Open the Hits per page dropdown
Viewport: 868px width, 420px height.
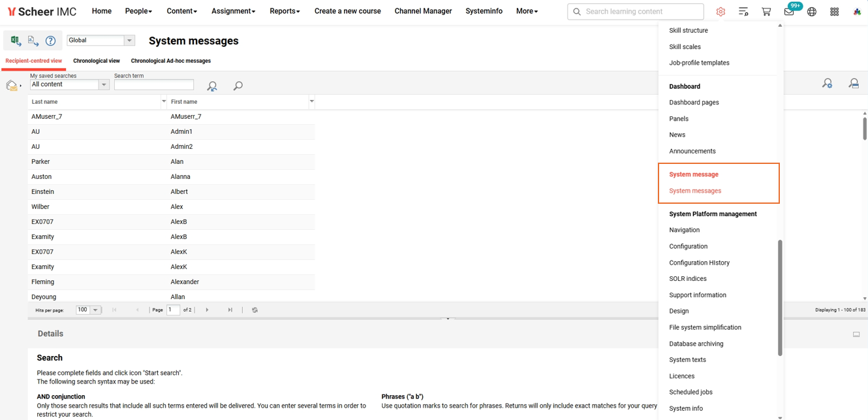[x=95, y=310]
